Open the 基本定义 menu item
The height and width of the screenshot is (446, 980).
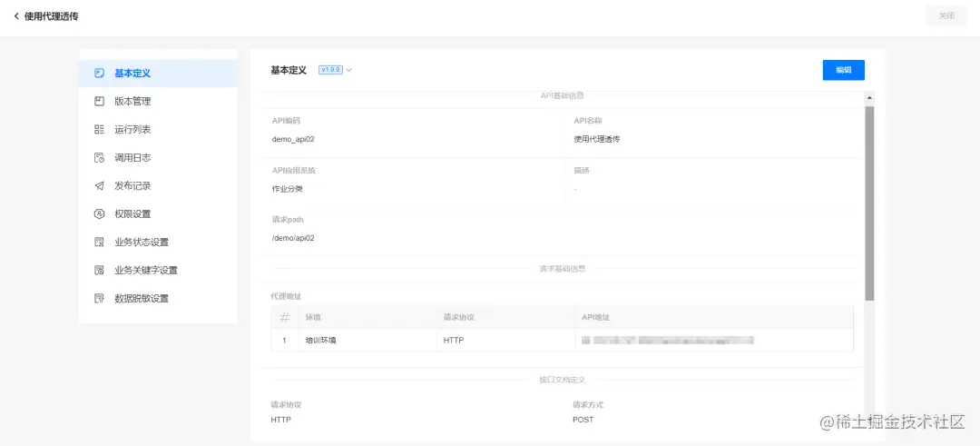158,74
